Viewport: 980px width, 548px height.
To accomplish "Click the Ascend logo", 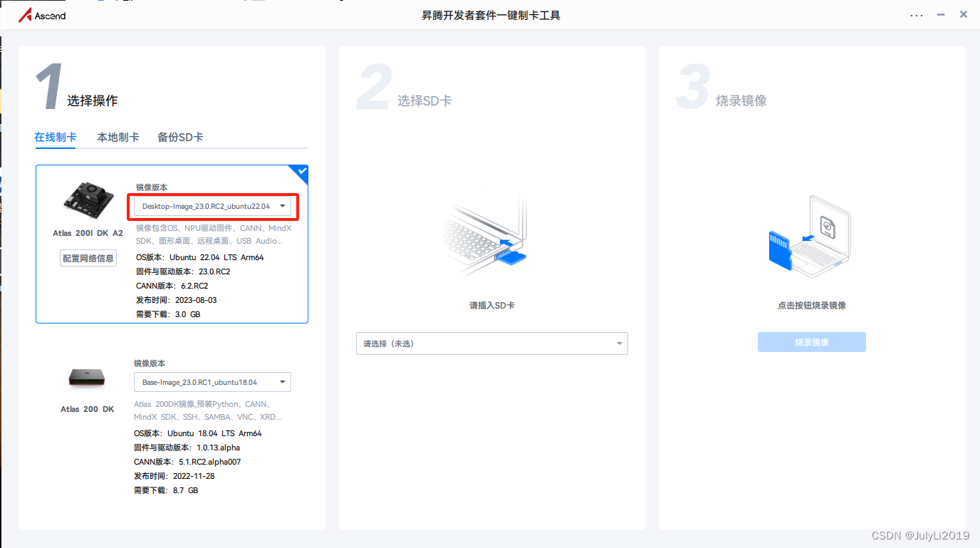I will pyautogui.click(x=41, y=15).
